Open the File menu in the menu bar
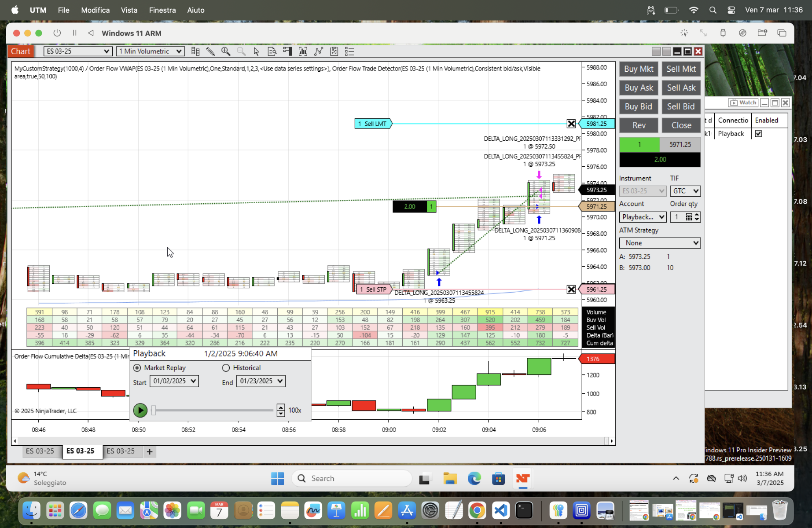Image resolution: width=812 pixels, height=528 pixels. pos(63,10)
